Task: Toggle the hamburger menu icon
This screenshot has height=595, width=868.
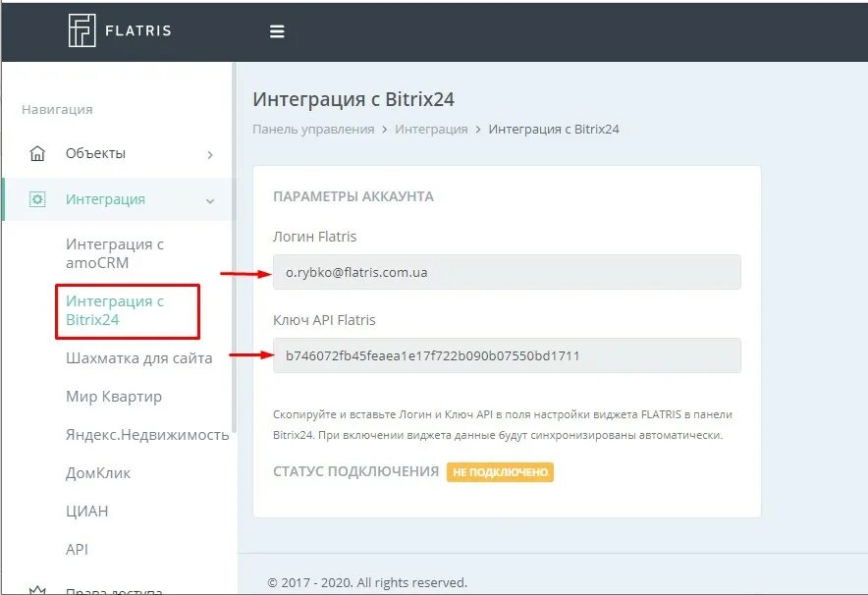Action: (277, 31)
